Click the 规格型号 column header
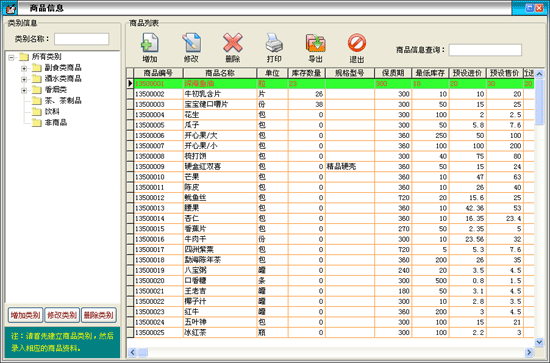 pos(350,73)
